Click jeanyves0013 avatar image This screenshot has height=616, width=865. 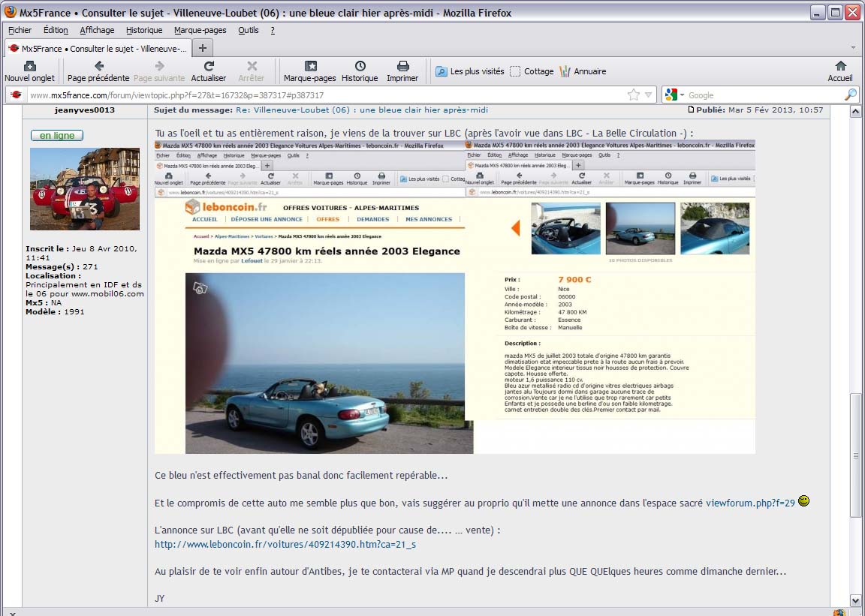coord(84,188)
